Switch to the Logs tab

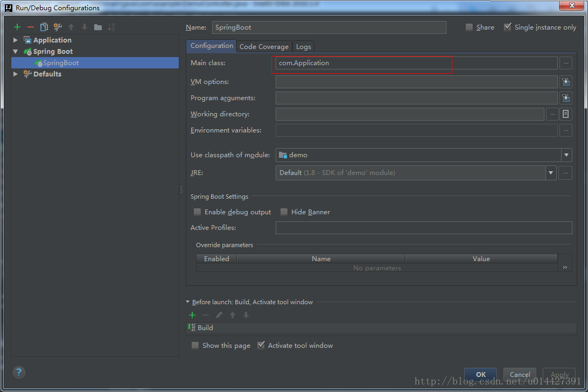(x=303, y=47)
